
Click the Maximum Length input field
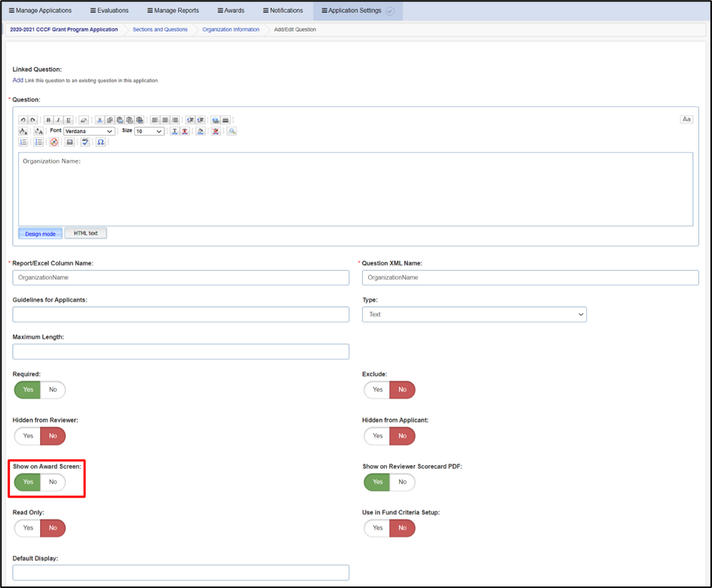point(181,351)
